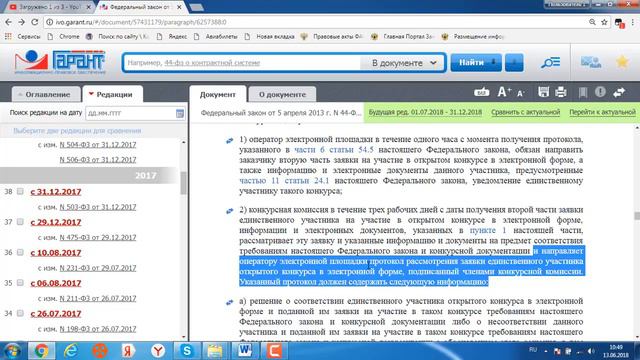Click the Garant logo

[60, 62]
